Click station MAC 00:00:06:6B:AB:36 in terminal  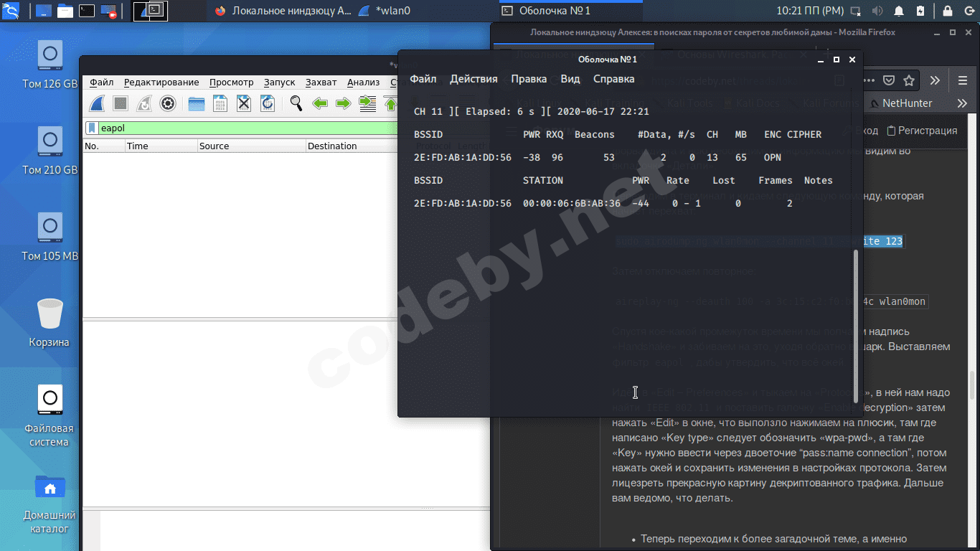(x=572, y=203)
